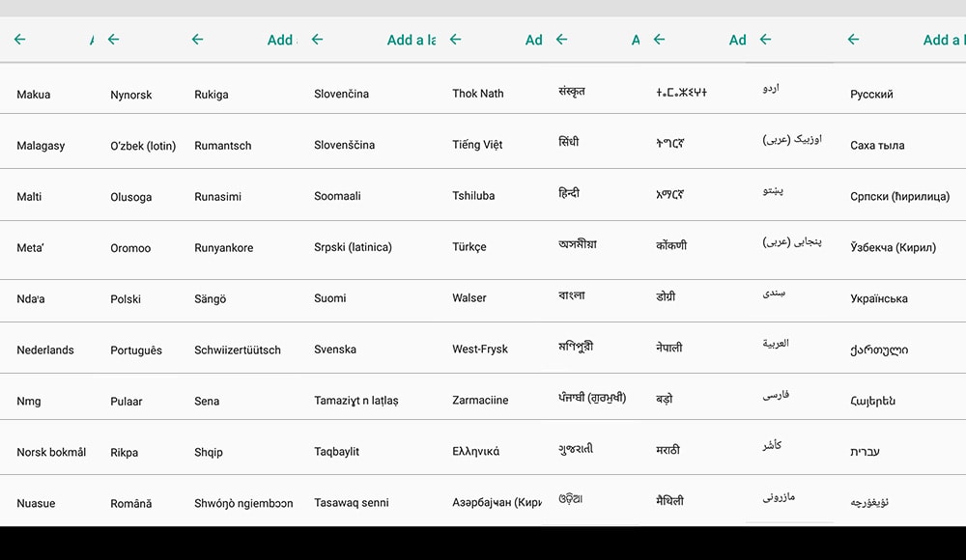This screenshot has width=966, height=560.
Task: Choose Nederlands from the language list
Action: coord(45,350)
